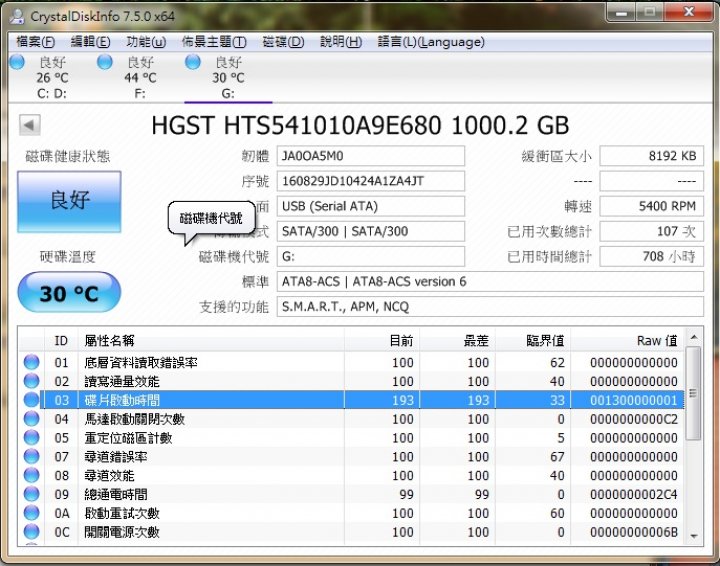Click status orb icon of attribute 04
720x566 pixels.
[31, 418]
